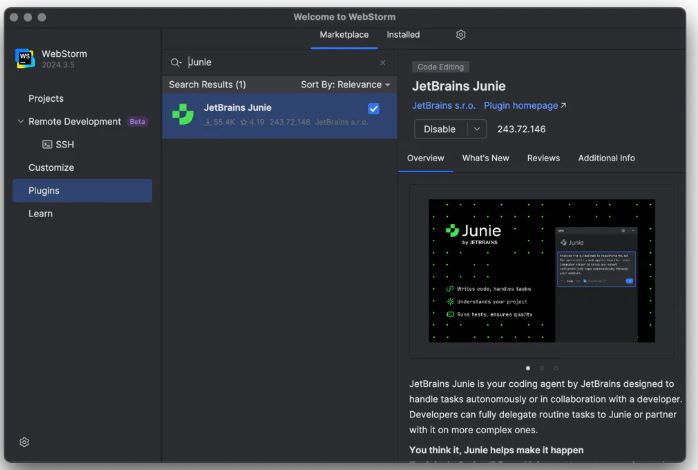Select the first carousel dot

[528, 368]
